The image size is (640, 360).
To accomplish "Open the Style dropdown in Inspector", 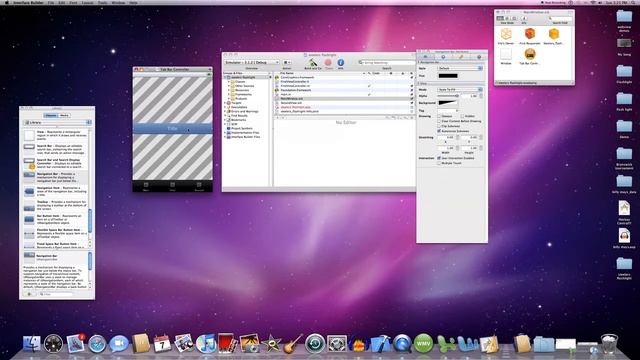I will (x=460, y=68).
